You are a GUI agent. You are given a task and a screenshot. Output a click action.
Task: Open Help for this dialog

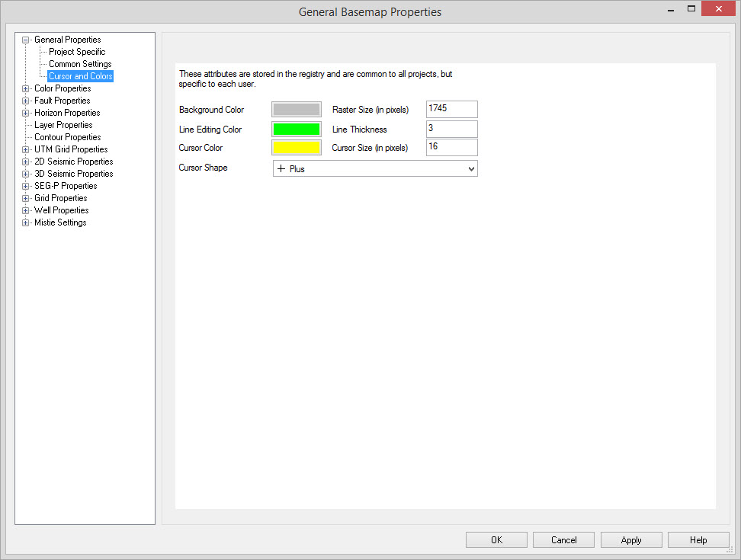[x=698, y=540]
